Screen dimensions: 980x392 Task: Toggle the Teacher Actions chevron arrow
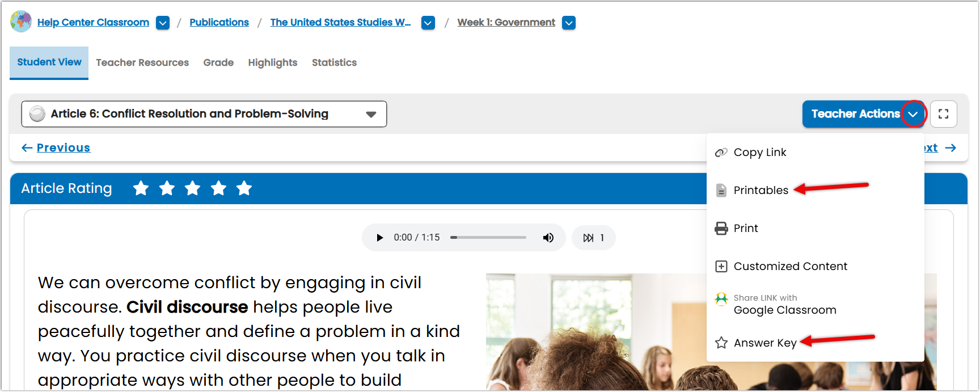(x=913, y=114)
